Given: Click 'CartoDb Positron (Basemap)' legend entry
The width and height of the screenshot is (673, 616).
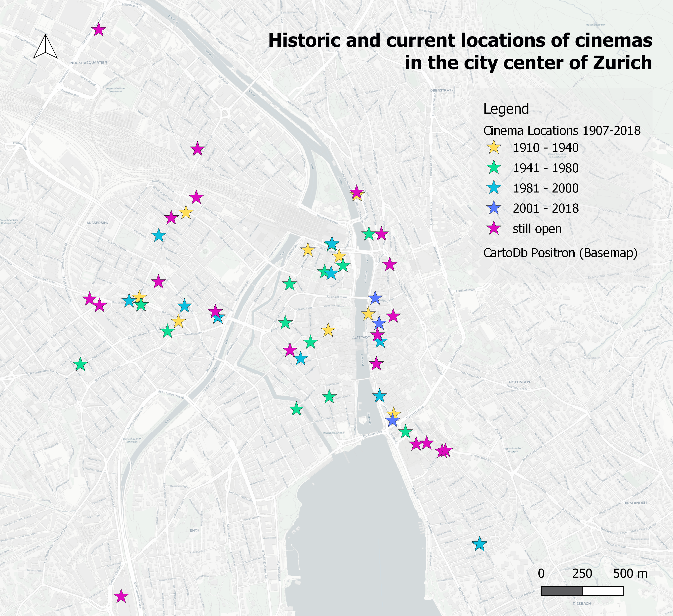Looking at the screenshot, I should click(x=560, y=253).
